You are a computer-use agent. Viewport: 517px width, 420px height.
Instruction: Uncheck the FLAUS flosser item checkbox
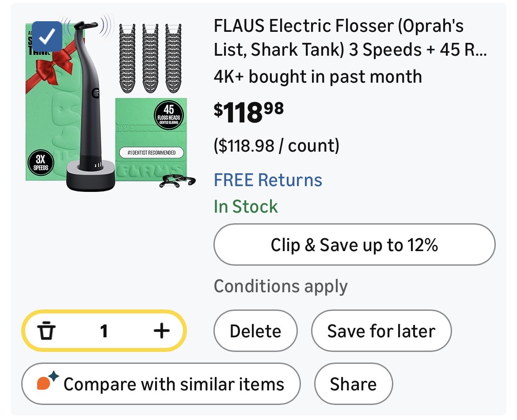pyautogui.click(x=47, y=36)
